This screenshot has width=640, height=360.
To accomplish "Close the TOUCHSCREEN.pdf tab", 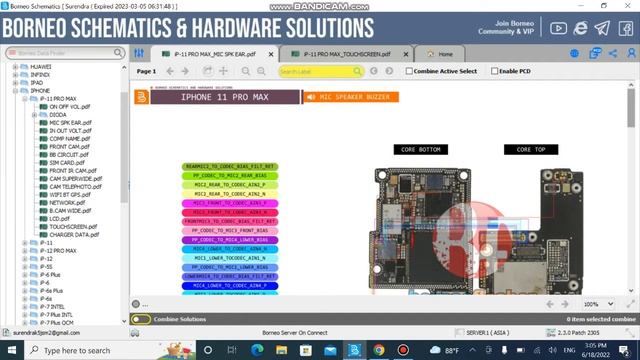I will (x=406, y=54).
